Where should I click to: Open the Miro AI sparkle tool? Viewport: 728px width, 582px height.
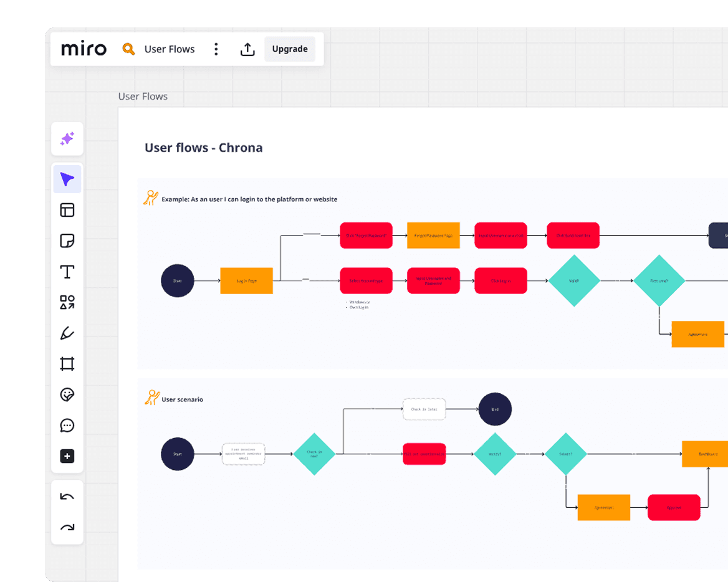[67, 139]
